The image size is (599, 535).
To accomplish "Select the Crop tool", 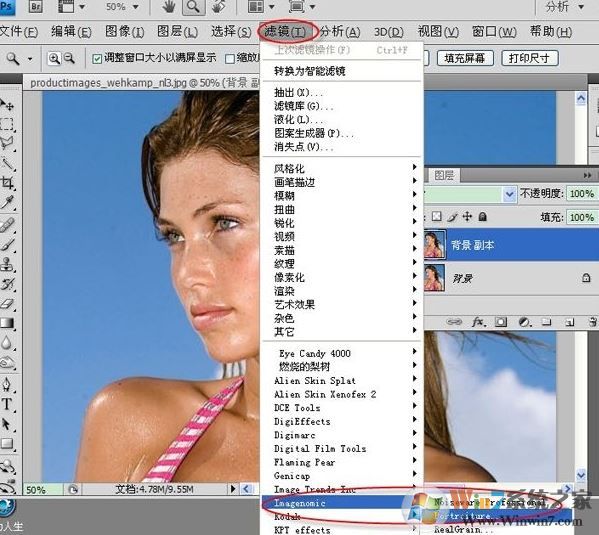I will [x=7, y=182].
